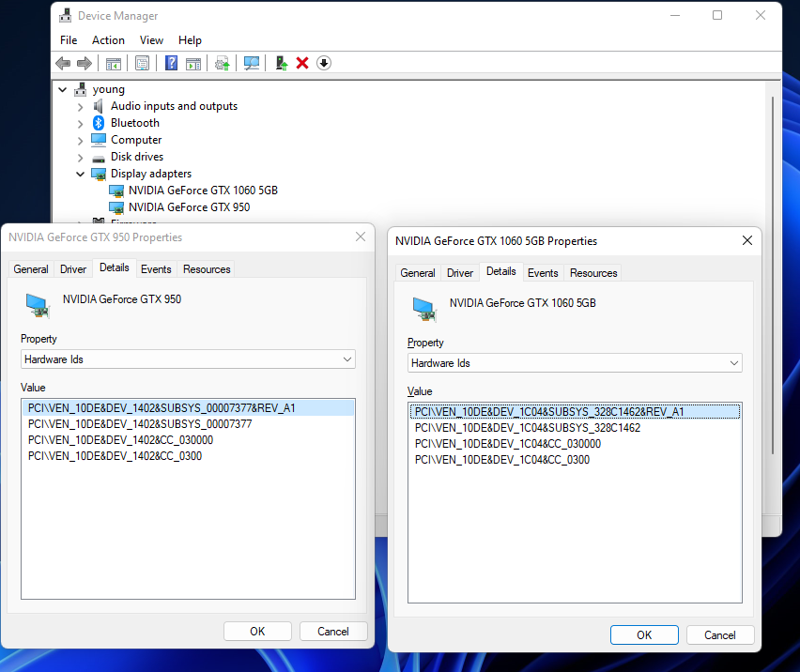Click the Display adapters category icon

[99, 174]
